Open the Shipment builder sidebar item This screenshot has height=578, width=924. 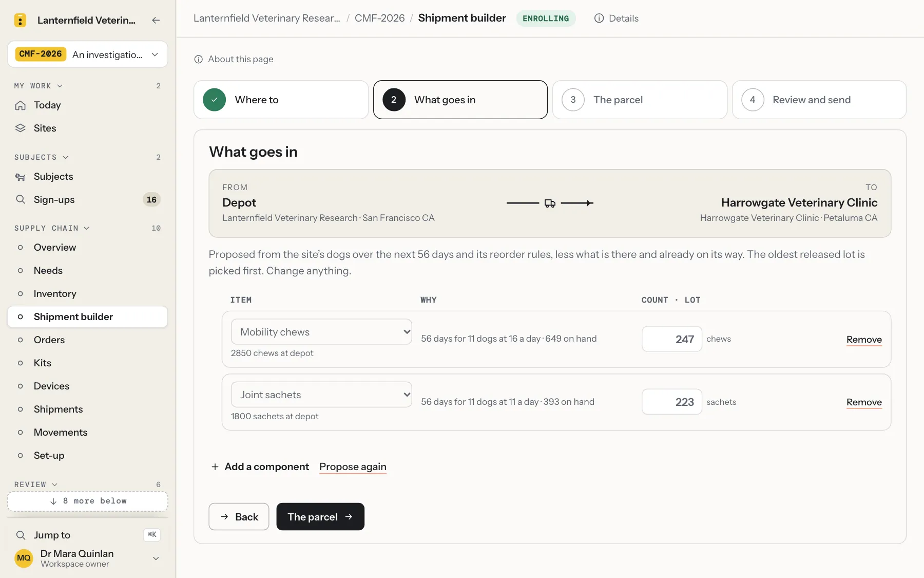[87, 316]
